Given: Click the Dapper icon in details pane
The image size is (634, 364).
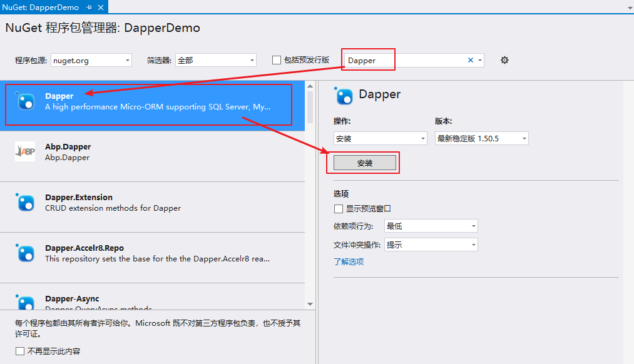Looking at the screenshot, I should (x=344, y=96).
